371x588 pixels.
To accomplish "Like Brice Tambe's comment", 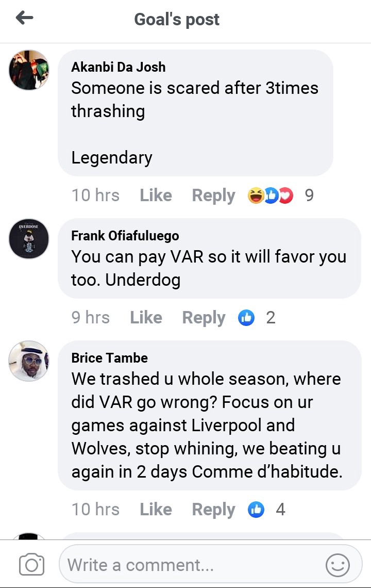I will (x=156, y=510).
